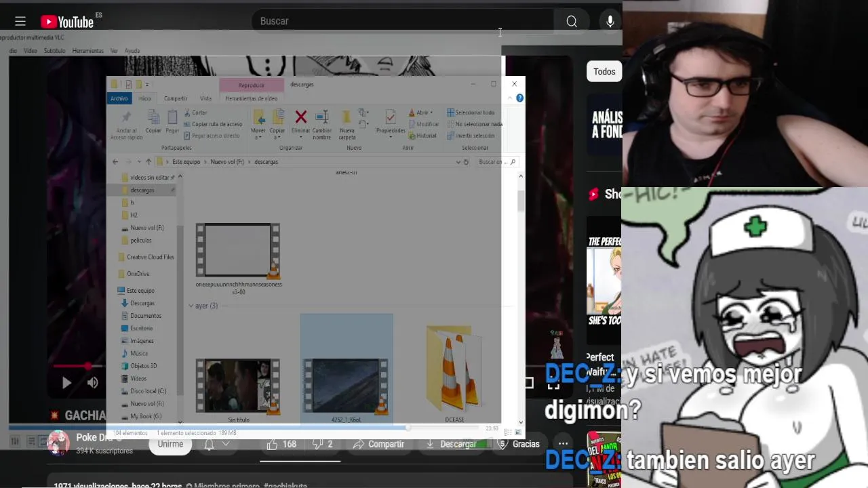Click the Modificar ribbon button

coord(424,124)
